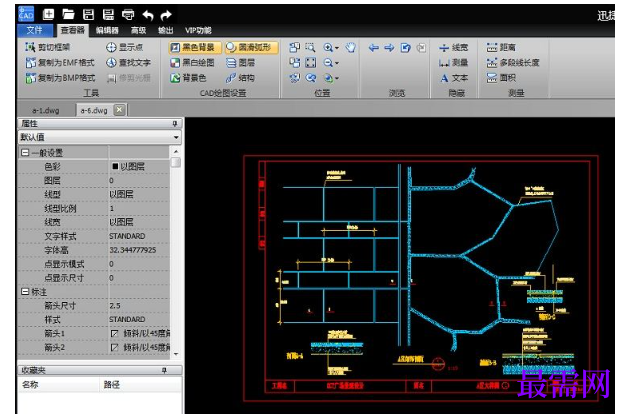Click the redo arrow in the quick access bar
Viewport: 629px width, 415px height.
point(166,15)
